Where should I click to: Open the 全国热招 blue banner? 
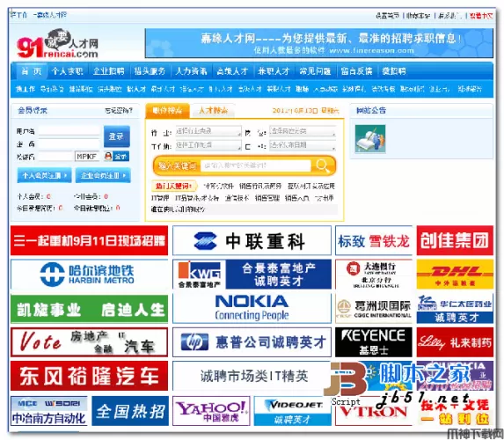(130, 411)
